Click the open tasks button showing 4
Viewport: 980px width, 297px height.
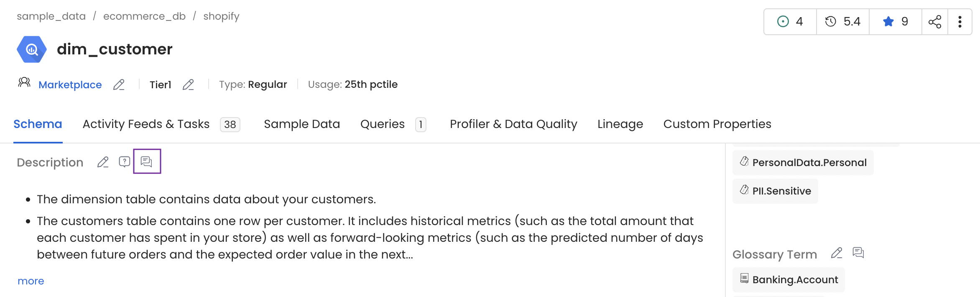[x=790, y=22]
